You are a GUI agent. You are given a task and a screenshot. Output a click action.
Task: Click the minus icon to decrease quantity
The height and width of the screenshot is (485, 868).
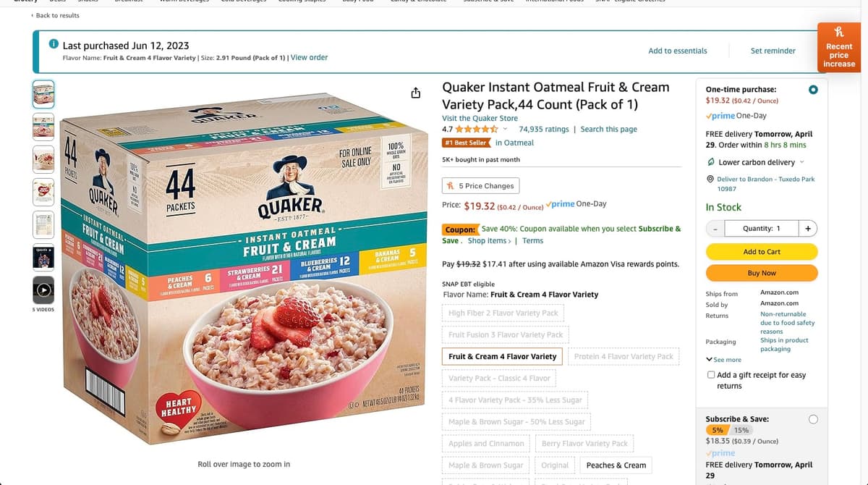(x=715, y=228)
